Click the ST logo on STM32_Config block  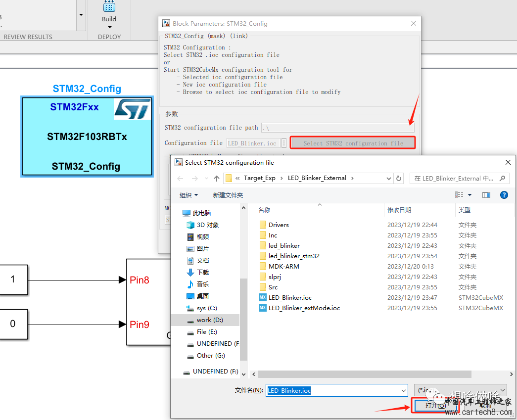pos(132,109)
